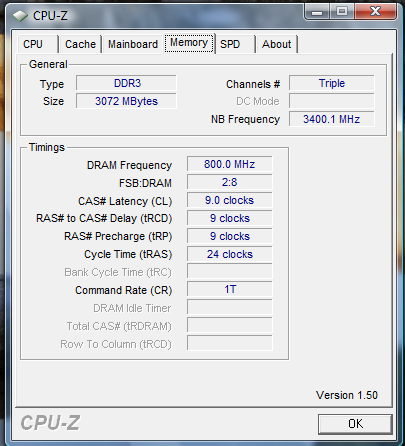Click the empty Row To Column field
The height and width of the screenshot is (446, 405).
(x=230, y=343)
